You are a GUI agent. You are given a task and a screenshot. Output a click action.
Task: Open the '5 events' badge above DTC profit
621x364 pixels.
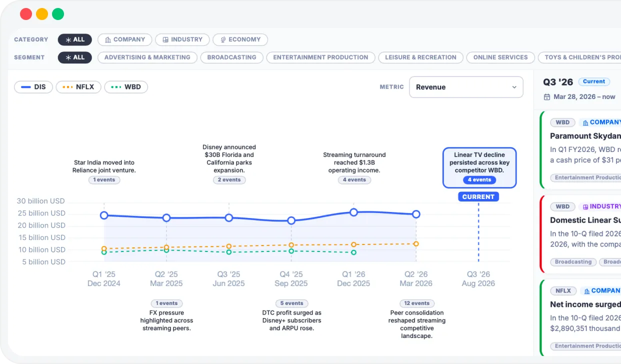click(x=291, y=303)
